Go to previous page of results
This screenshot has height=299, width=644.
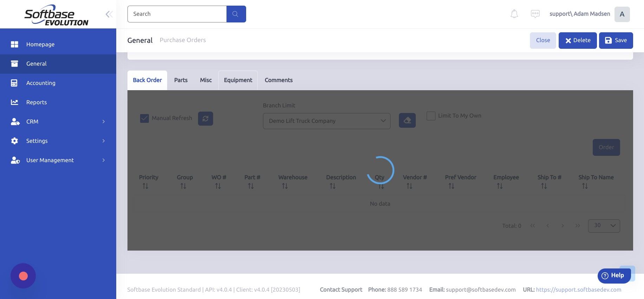pos(548,226)
